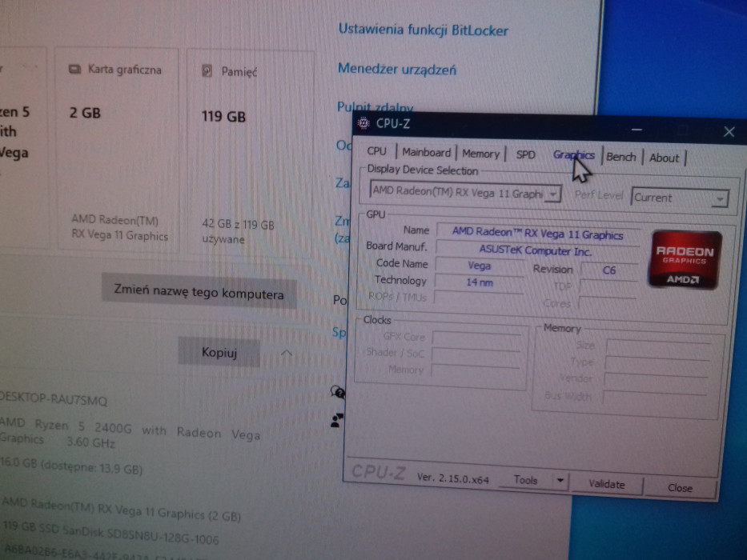Click the Technology 14 nm field
747x560 pixels.
pos(480,282)
